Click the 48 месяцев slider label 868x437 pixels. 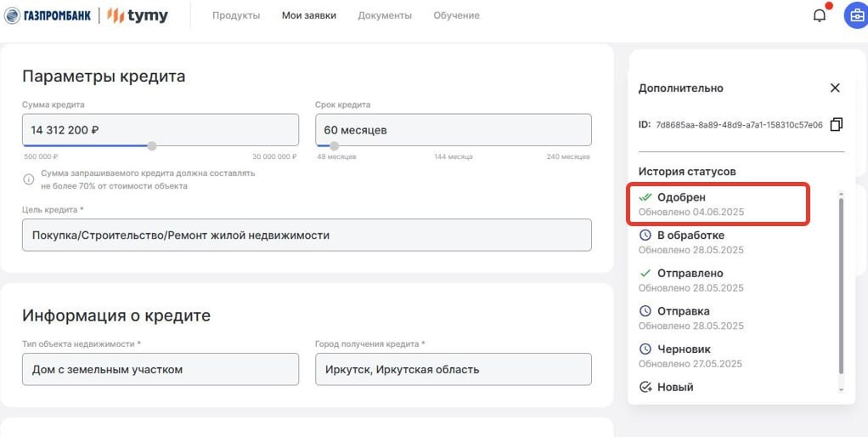(336, 156)
